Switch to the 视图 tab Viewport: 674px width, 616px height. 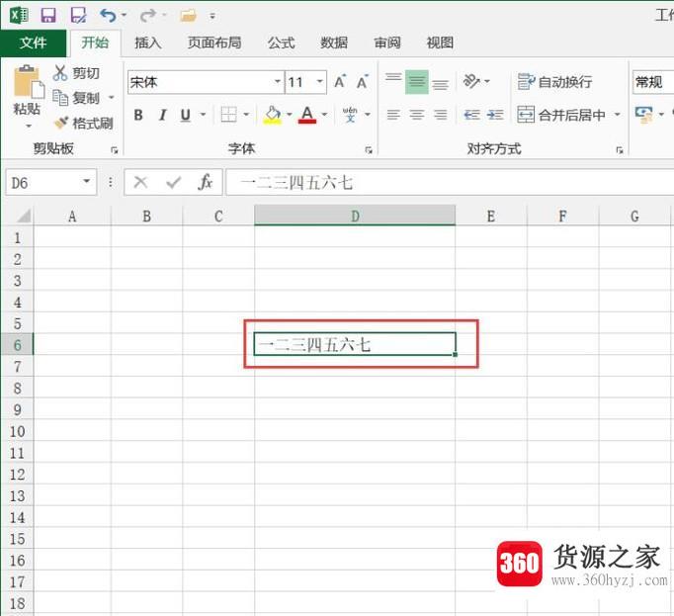tap(440, 43)
